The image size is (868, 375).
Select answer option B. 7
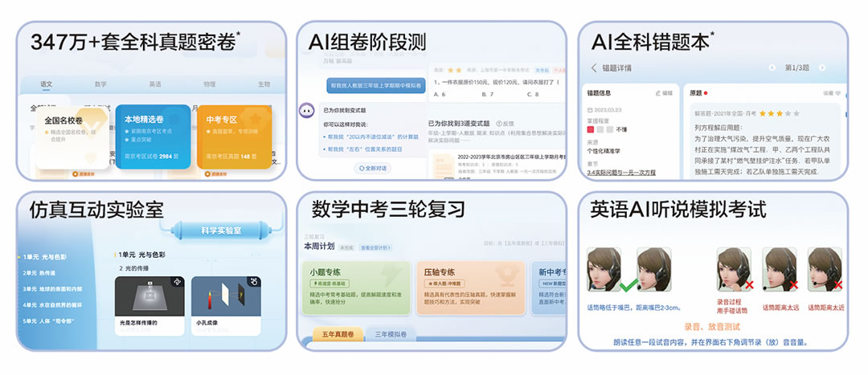[488, 95]
